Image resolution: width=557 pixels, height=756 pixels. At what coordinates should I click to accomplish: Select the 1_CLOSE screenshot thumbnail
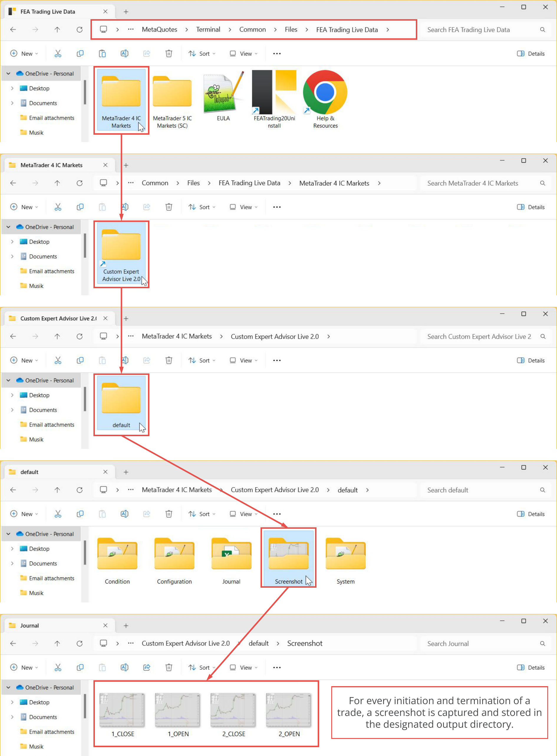[x=123, y=715]
